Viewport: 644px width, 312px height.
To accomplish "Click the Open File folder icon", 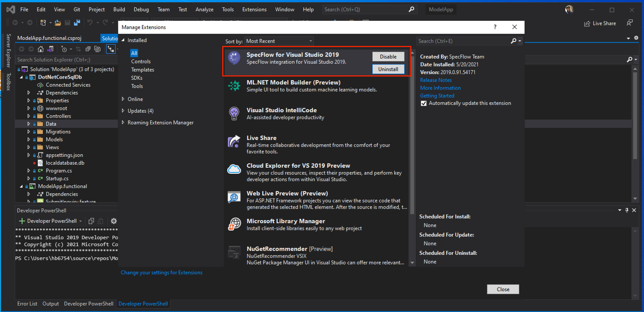I will coord(58,23).
